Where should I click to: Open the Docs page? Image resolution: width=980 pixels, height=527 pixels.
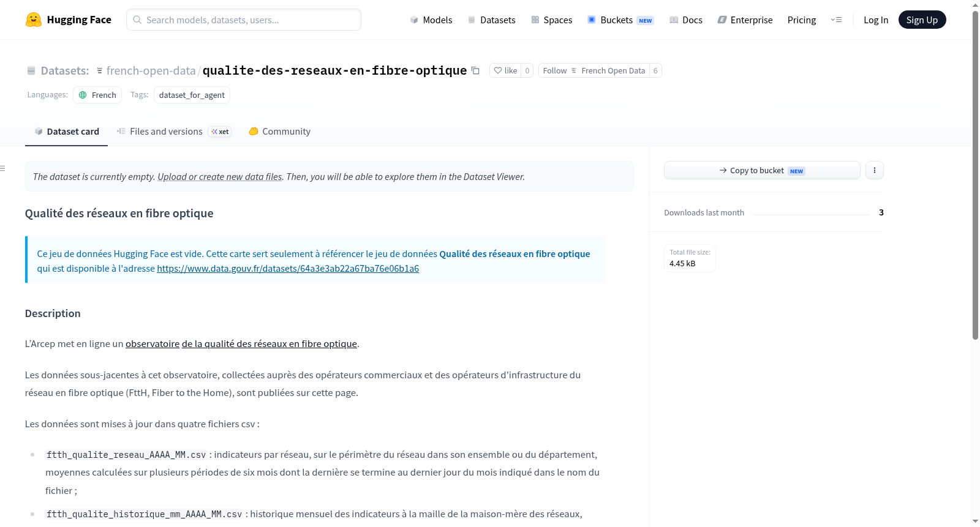[686, 20]
